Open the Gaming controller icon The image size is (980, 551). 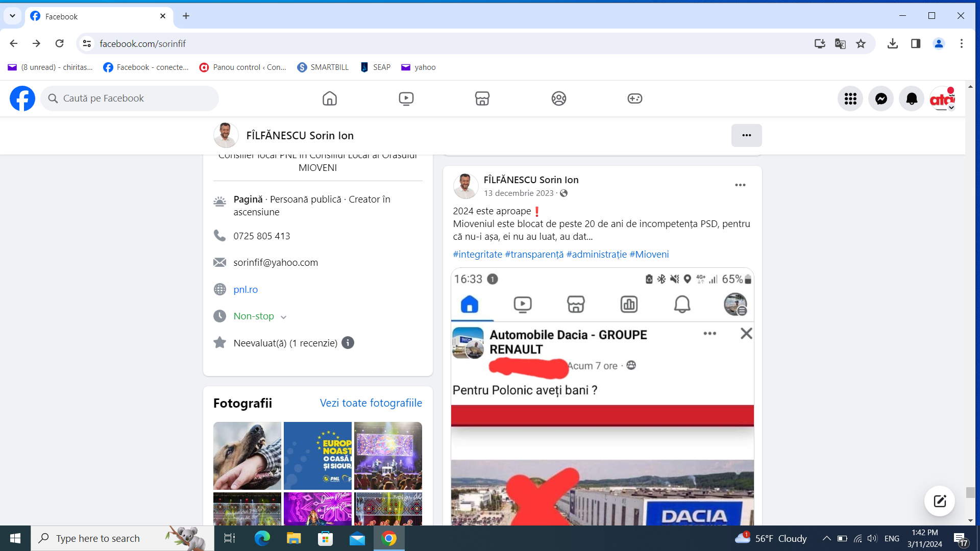point(634,98)
